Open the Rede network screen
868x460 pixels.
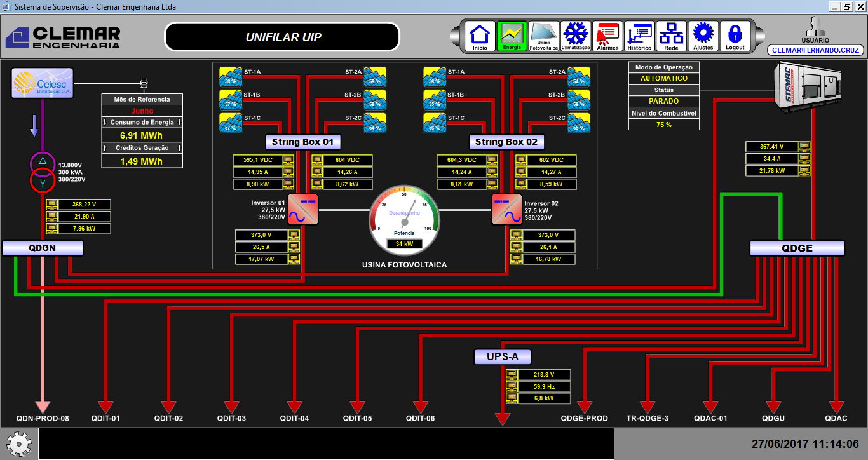point(671,36)
